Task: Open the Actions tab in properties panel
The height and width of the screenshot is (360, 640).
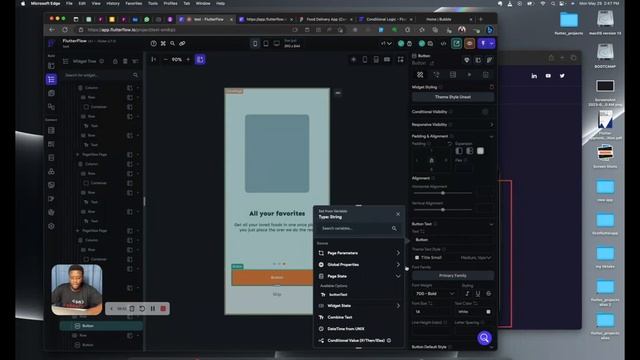Action: point(436,75)
